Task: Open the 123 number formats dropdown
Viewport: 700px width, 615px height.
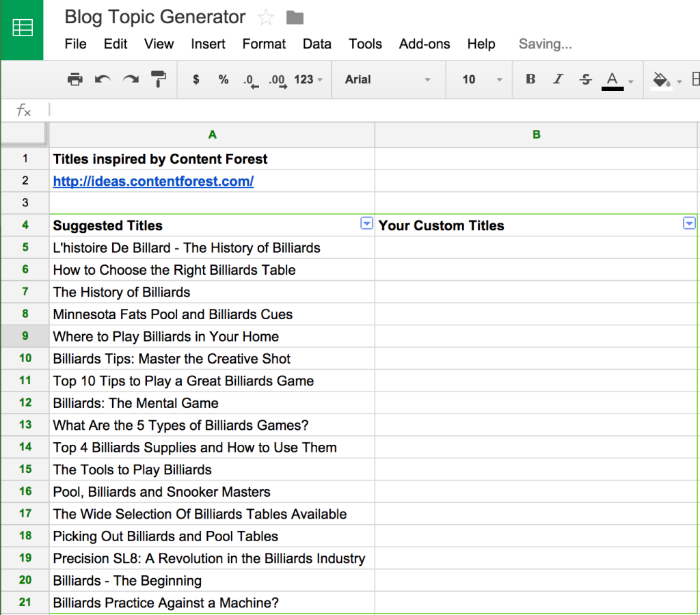Action: tap(308, 79)
